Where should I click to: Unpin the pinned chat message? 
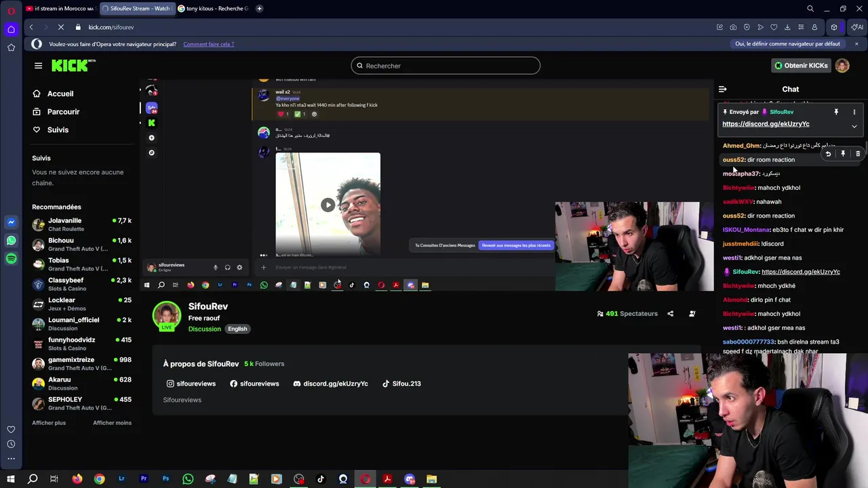836,112
